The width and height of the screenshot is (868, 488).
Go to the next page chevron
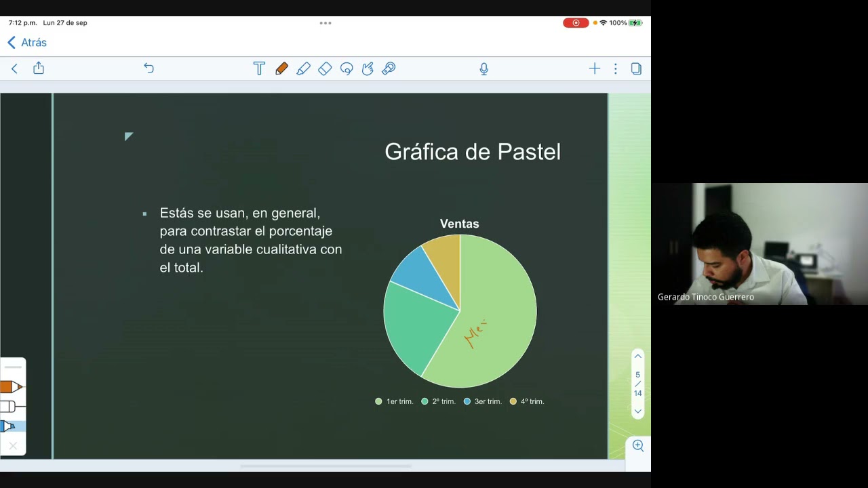point(637,411)
